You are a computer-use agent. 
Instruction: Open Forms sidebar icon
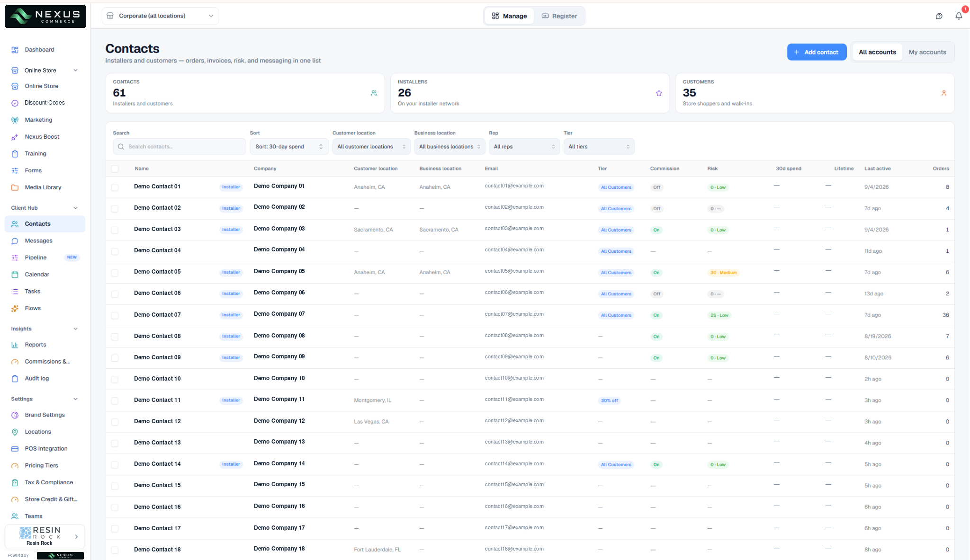click(15, 170)
